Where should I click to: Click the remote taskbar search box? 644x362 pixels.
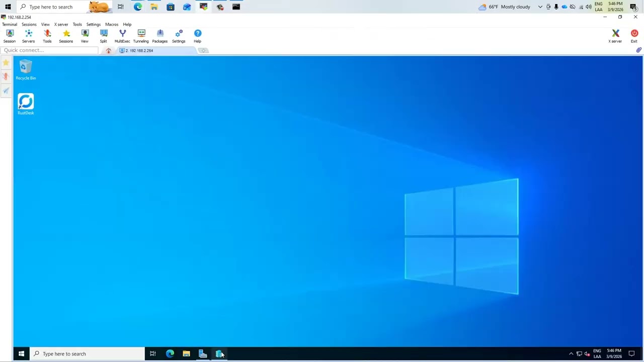click(x=87, y=354)
